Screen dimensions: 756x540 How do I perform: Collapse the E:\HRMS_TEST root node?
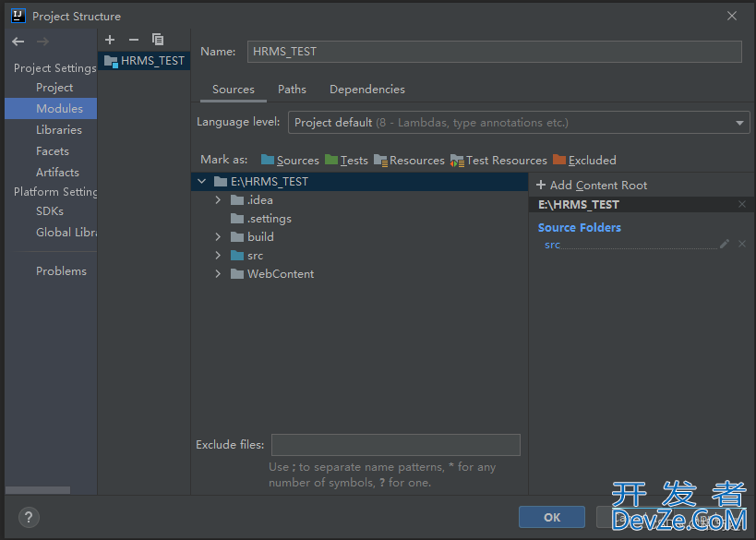(x=201, y=181)
